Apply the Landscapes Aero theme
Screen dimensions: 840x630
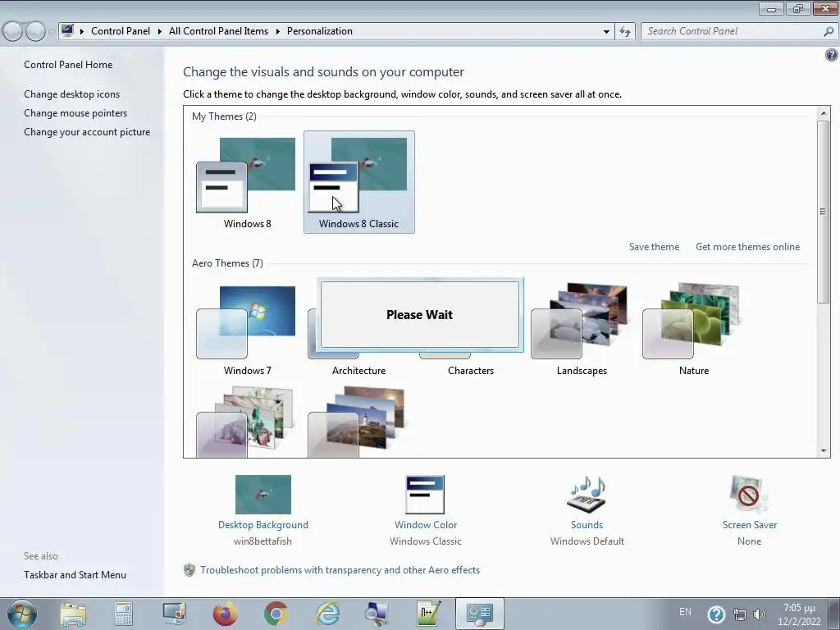click(581, 322)
